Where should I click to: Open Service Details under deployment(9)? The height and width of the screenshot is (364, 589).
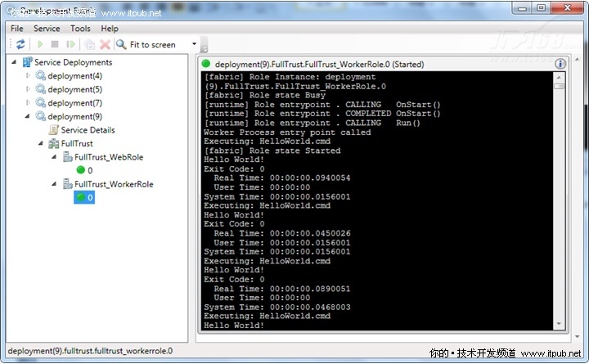pos(88,130)
